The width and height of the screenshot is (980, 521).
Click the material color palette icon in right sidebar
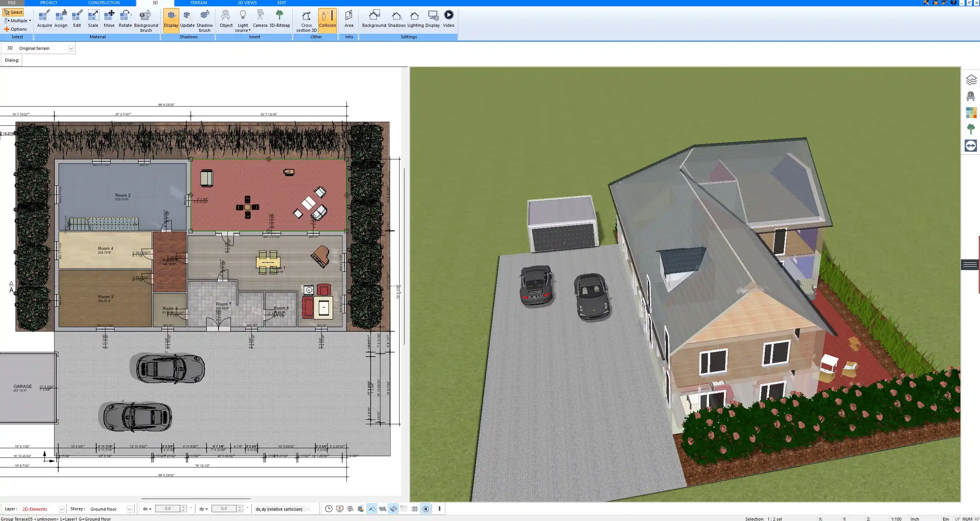pyautogui.click(x=971, y=112)
